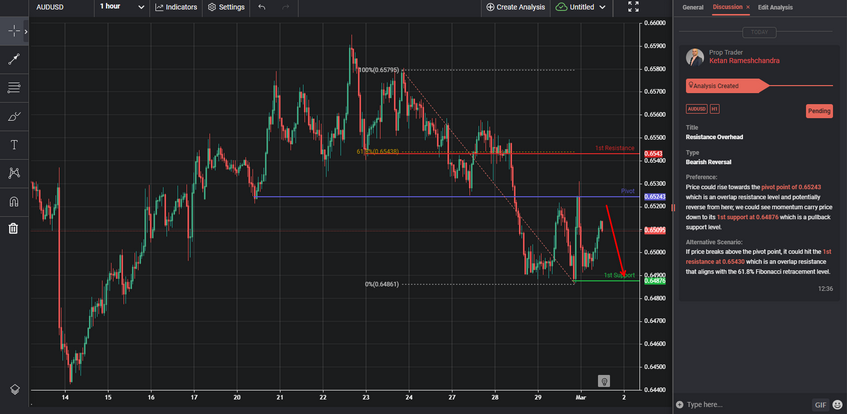The width and height of the screenshot is (847, 414).
Task: Click the Bearish Reversal type text
Action: pyautogui.click(x=708, y=162)
